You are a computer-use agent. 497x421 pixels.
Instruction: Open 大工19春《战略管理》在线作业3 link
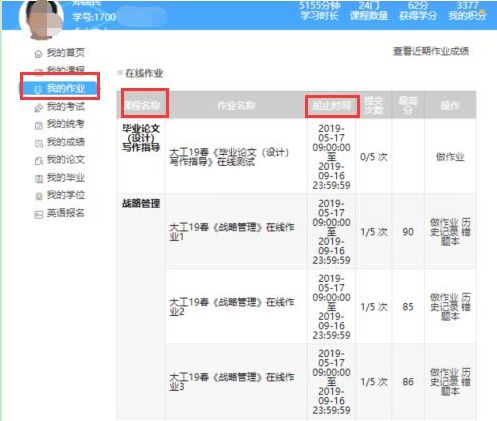232,382
